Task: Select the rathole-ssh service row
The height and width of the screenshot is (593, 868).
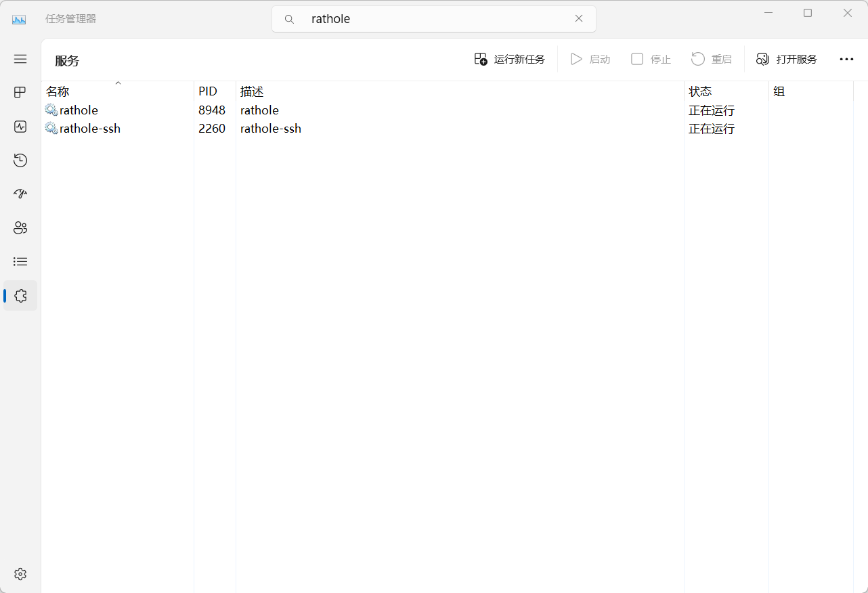Action: (x=90, y=129)
